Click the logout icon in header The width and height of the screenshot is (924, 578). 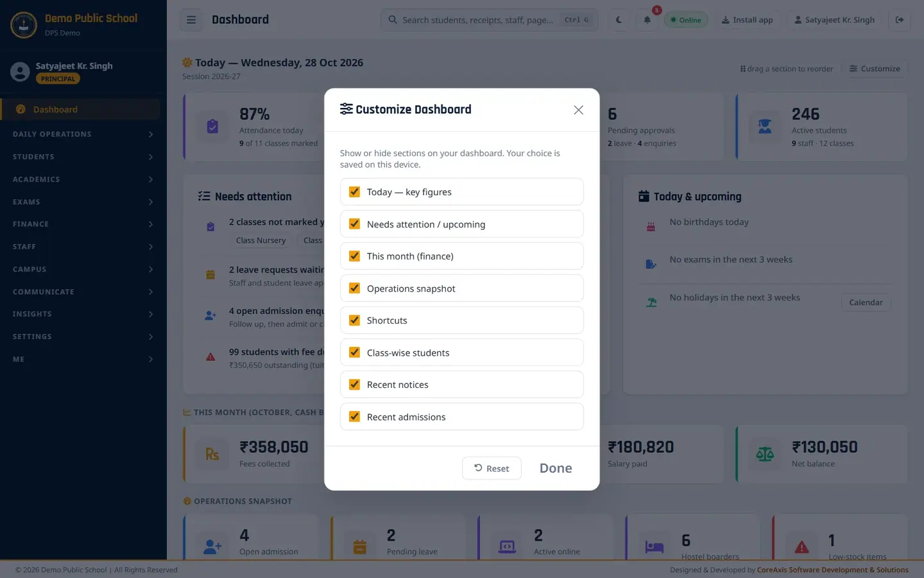tap(900, 20)
